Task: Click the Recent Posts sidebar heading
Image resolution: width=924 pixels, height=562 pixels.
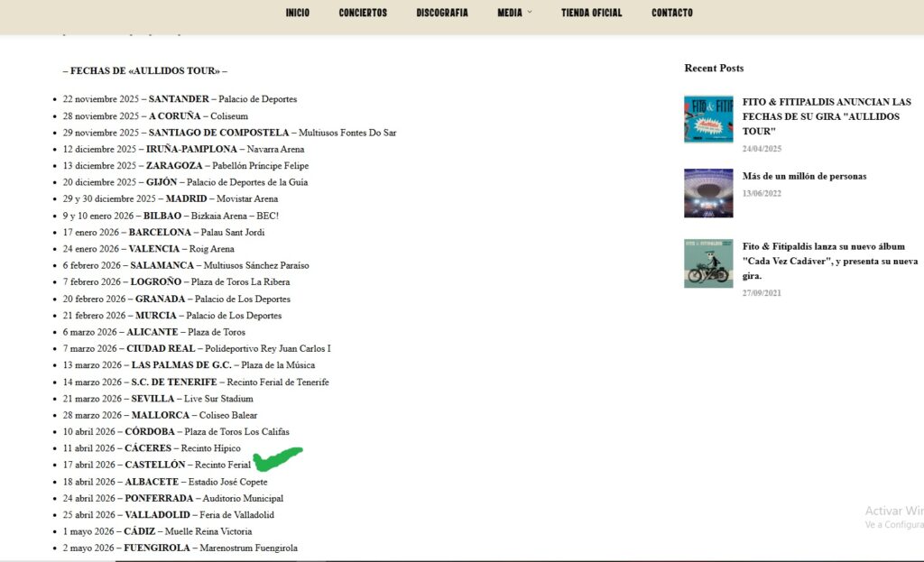Action: [x=714, y=68]
